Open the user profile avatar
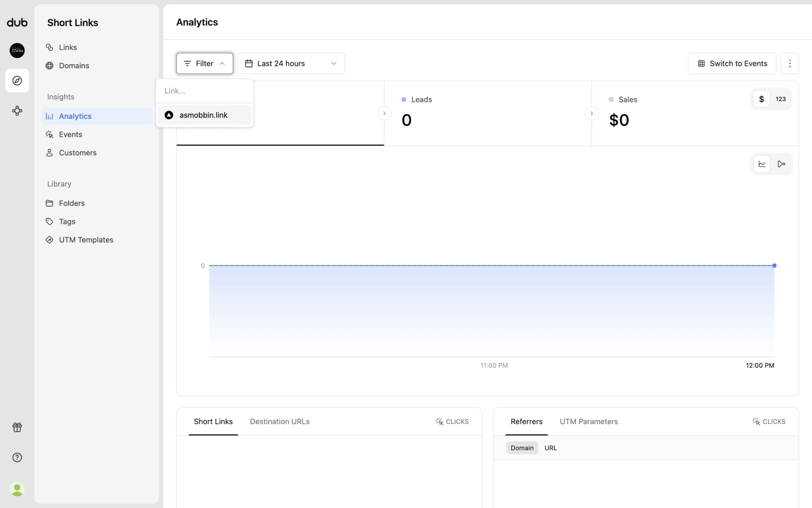The height and width of the screenshot is (508, 812). 17,489
